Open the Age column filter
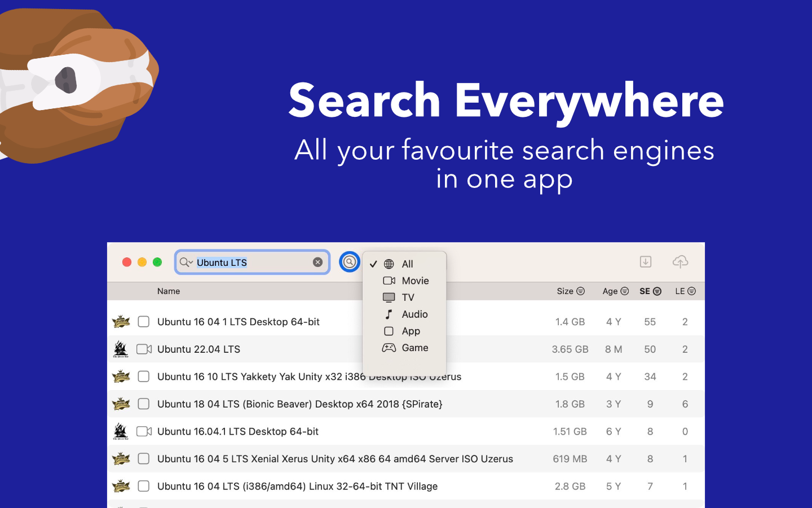 pos(625,291)
